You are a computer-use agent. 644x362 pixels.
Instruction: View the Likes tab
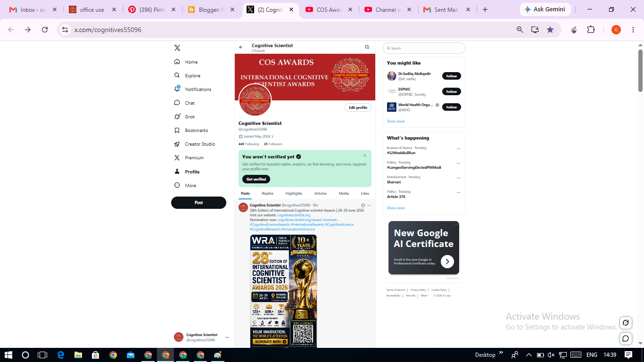point(365,193)
